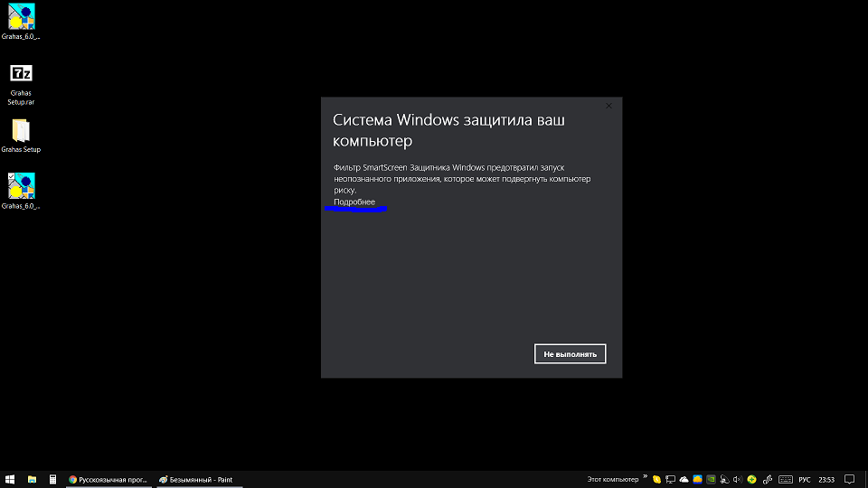Viewport: 868px width, 488px height.
Task: Click the heading 'Система Windows защитила ваш компьютер'
Action: pos(448,130)
